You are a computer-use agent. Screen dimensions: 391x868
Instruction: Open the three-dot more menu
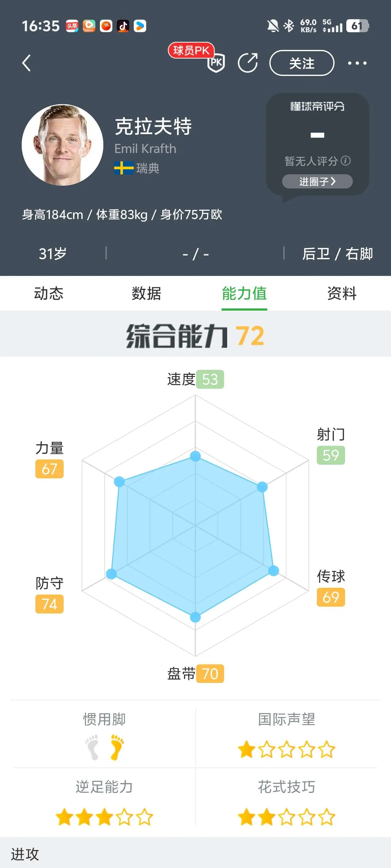coord(357,63)
